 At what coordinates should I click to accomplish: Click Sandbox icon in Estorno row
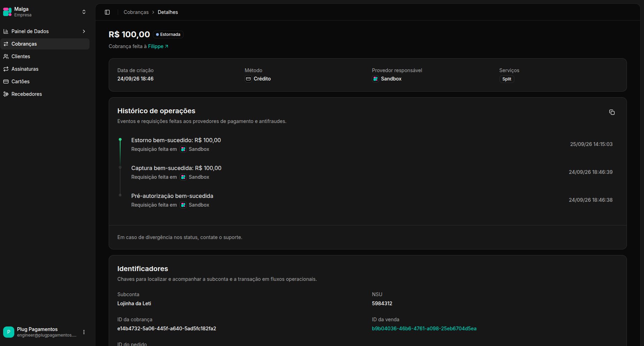click(183, 149)
